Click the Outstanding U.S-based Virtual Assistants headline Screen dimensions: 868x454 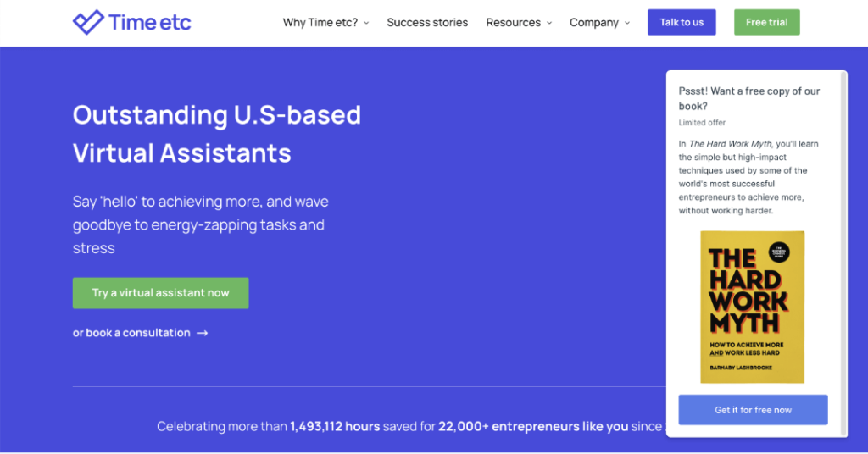[217, 134]
